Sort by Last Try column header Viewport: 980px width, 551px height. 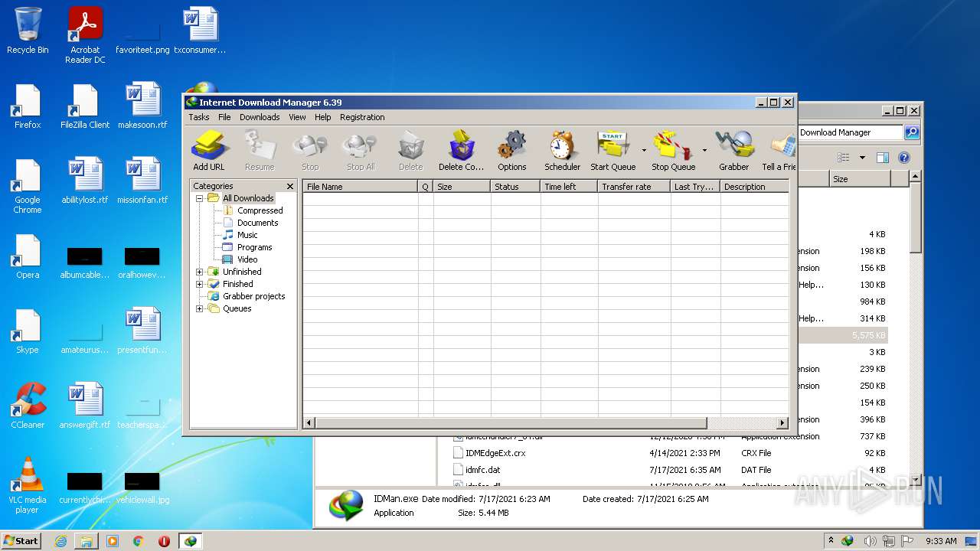(695, 187)
